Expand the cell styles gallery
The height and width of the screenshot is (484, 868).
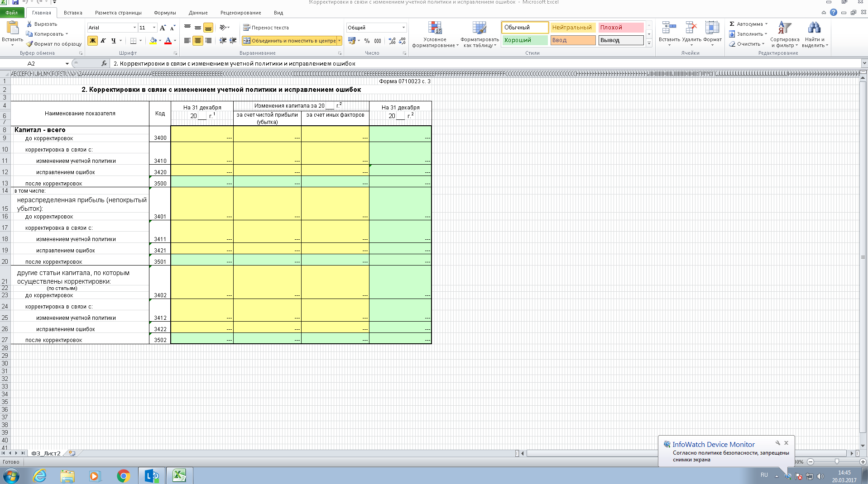[x=649, y=44]
